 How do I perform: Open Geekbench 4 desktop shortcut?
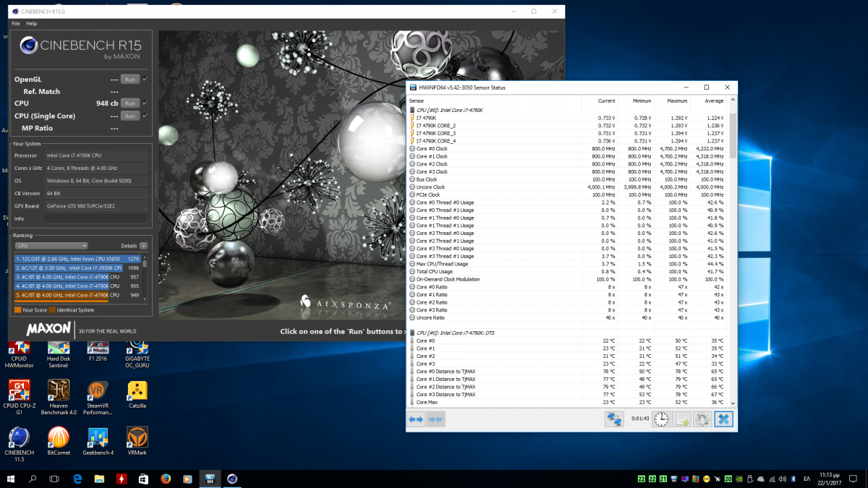point(98,441)
